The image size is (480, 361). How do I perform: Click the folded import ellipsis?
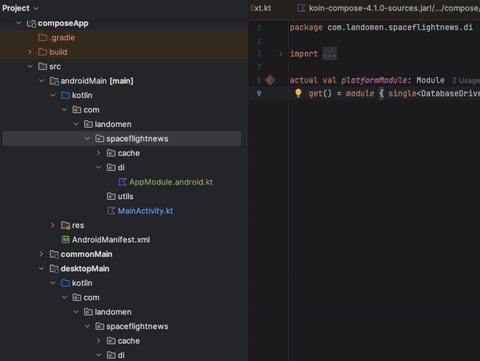(x=330, y=54)
